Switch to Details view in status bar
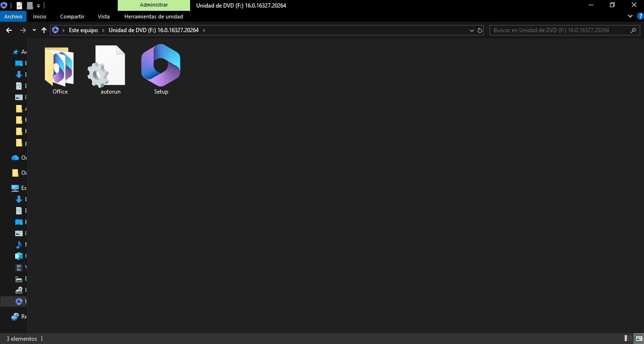Image resolution: width=644 pixels, height=344 pixels. [628, 338]
